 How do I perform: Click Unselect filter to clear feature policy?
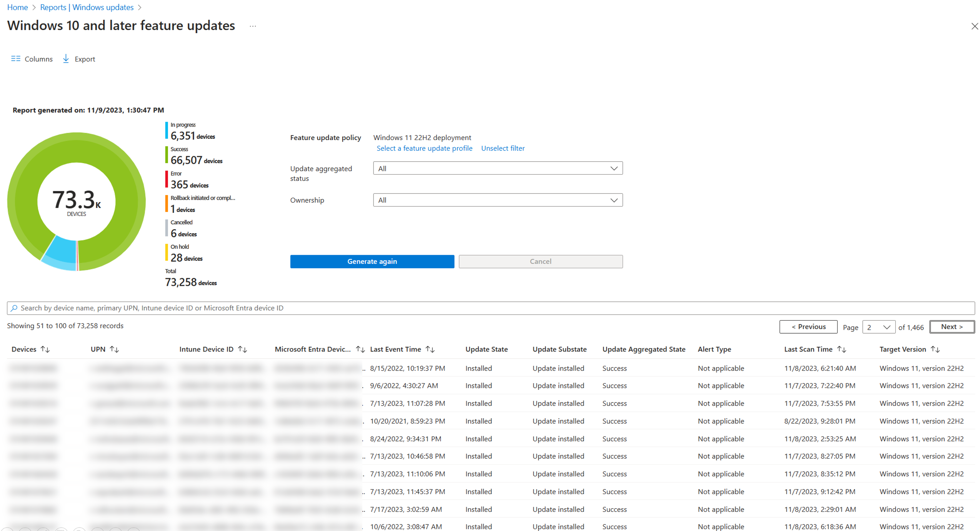coord(503,148)
